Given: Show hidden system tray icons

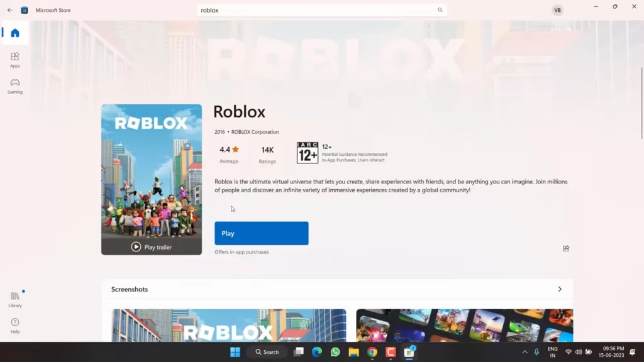Looking at the screenshot, I should click(x=525, y=352).
